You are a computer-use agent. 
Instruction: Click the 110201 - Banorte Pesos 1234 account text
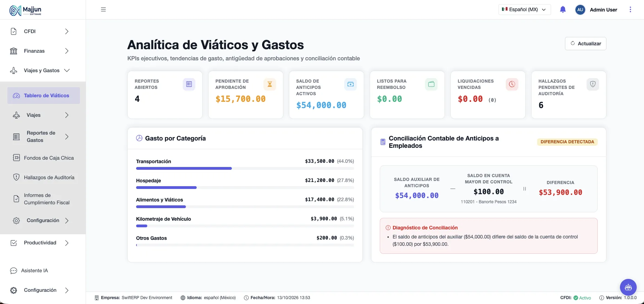(489, 202)
